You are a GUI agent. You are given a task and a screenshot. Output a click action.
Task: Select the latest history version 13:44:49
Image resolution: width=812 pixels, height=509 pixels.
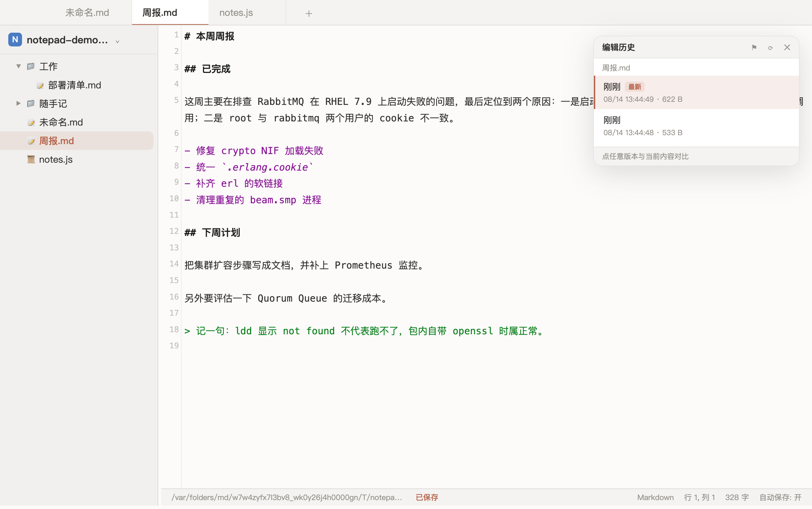pyautogui.click(x=696, y=93)
